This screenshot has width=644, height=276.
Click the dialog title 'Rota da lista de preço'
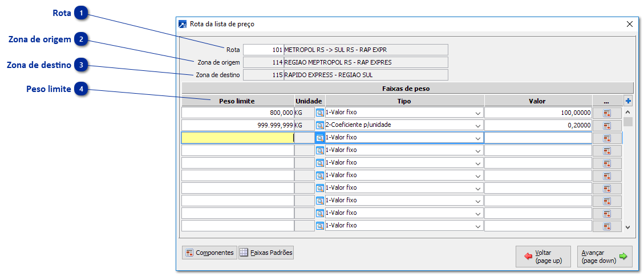click(222, 24)
